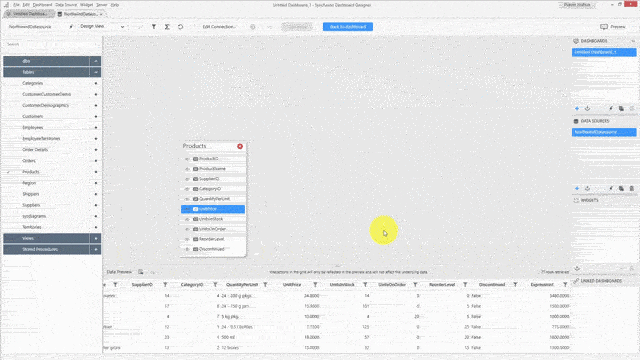640x360 pixels.
Task: Toggle visibility of the CategoryID field
Action: [x=187, y=189]
